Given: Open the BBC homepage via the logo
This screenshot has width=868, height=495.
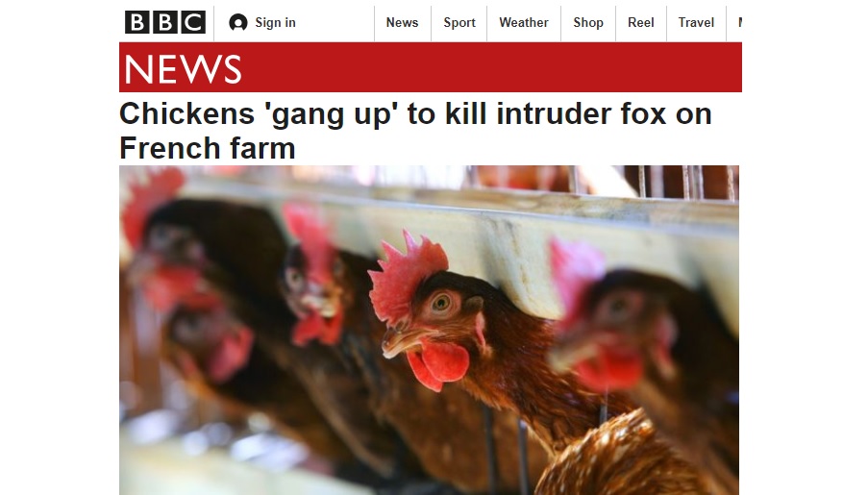Looking at the screenshot, I should coord(164,22).
